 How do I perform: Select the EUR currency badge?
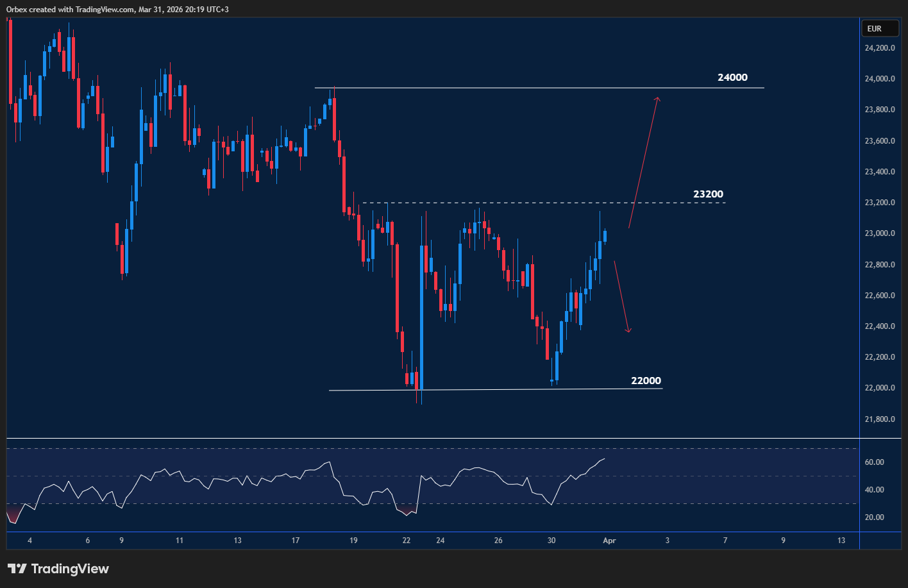click(880, 28)
